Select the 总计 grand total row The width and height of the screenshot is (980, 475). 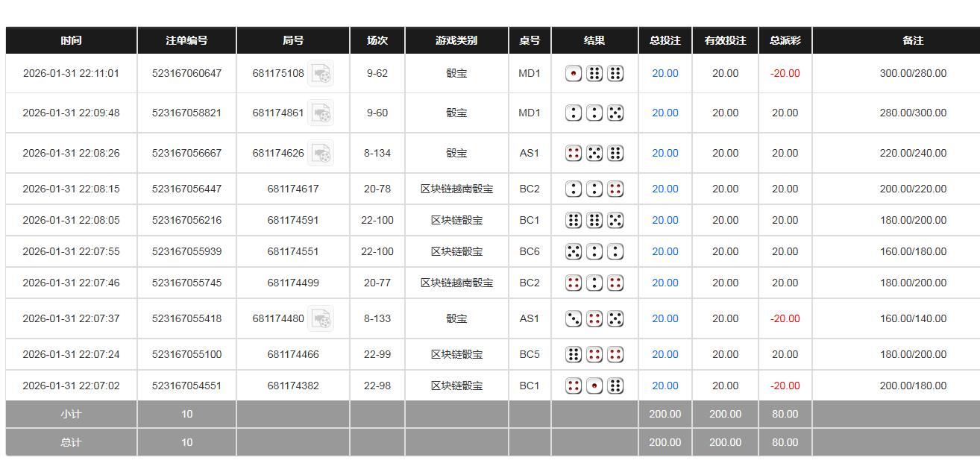coord(71,442)
